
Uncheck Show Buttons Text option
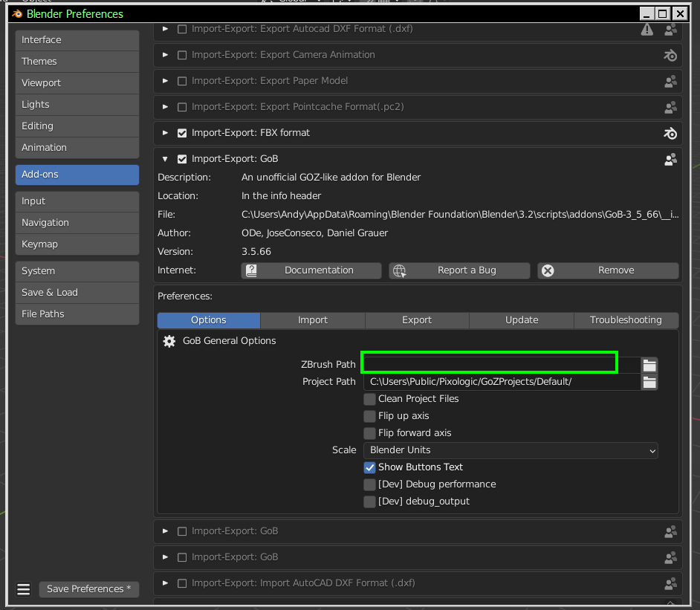(x=369, y=467)
